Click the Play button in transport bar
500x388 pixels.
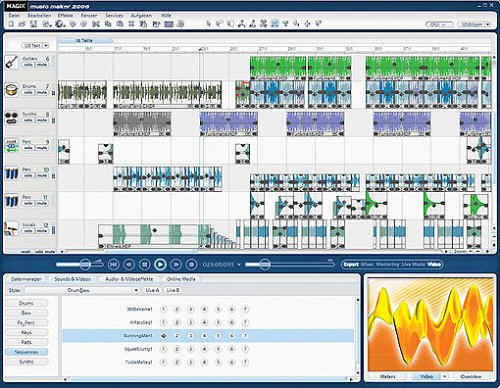(x=160, y=264)
